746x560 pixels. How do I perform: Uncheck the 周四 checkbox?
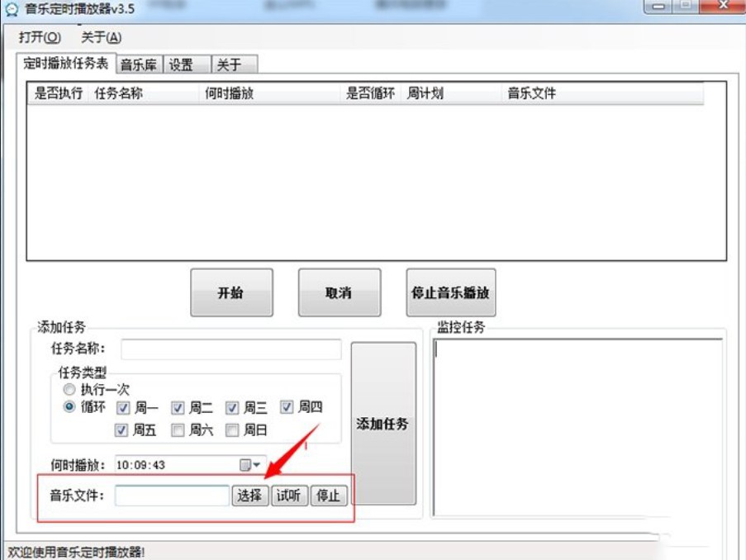coord(287,407)
